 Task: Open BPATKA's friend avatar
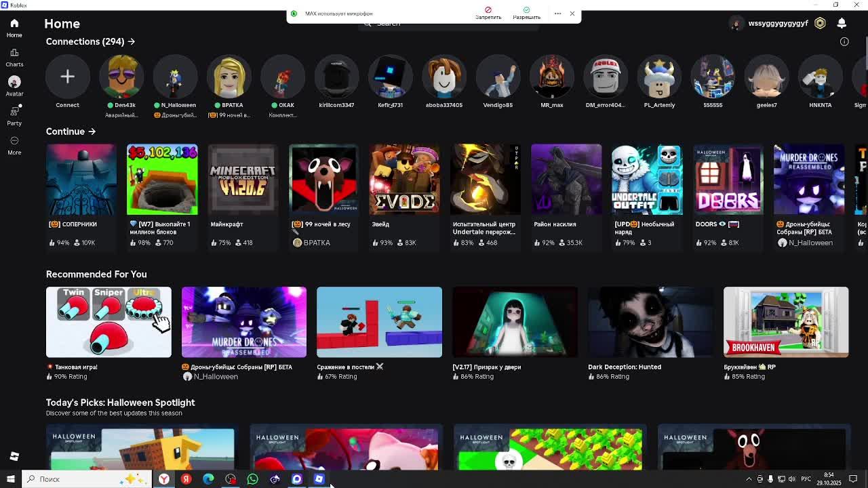229,77
